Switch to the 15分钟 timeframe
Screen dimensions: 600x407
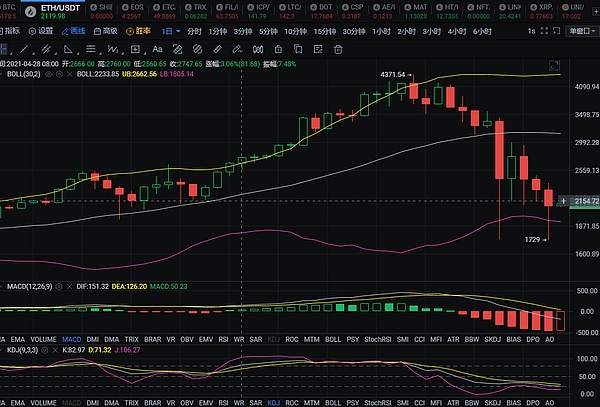[324, 31]
